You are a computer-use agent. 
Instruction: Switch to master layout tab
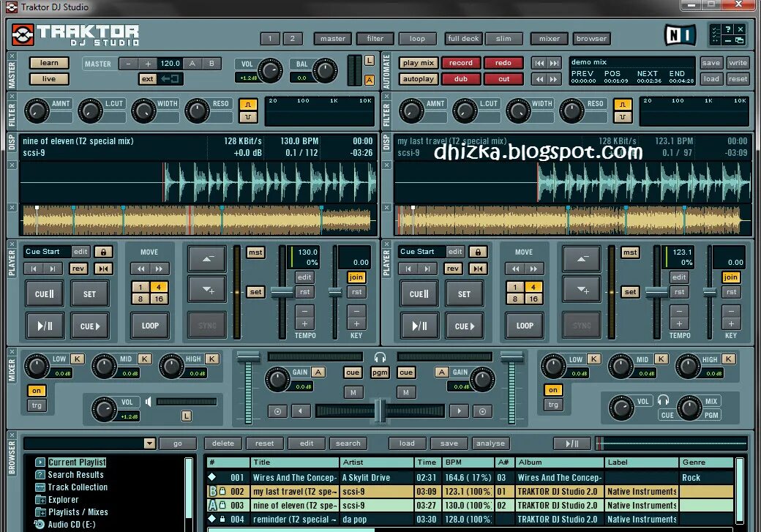pyautogui.click(x=333, y=39)
